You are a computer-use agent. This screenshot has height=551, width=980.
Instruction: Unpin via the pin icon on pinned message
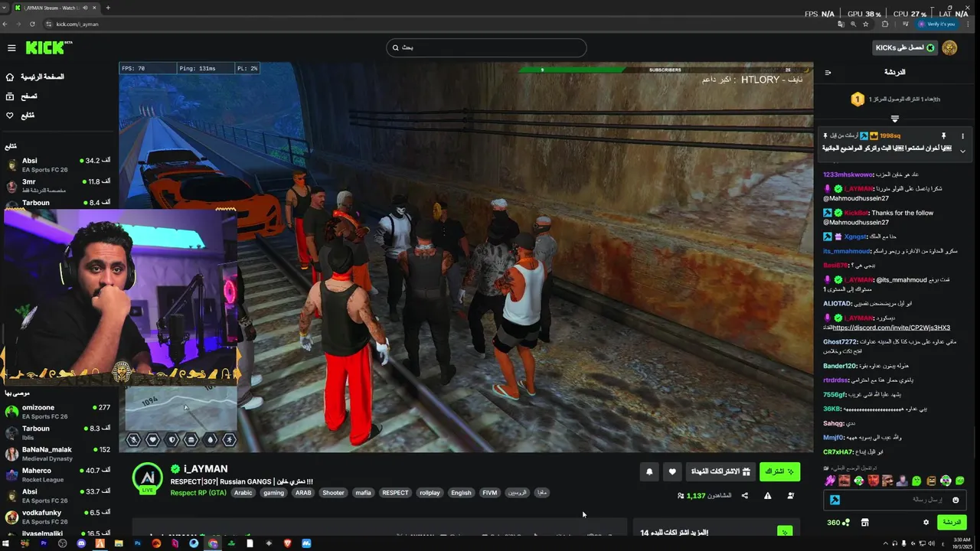(943, 136)
